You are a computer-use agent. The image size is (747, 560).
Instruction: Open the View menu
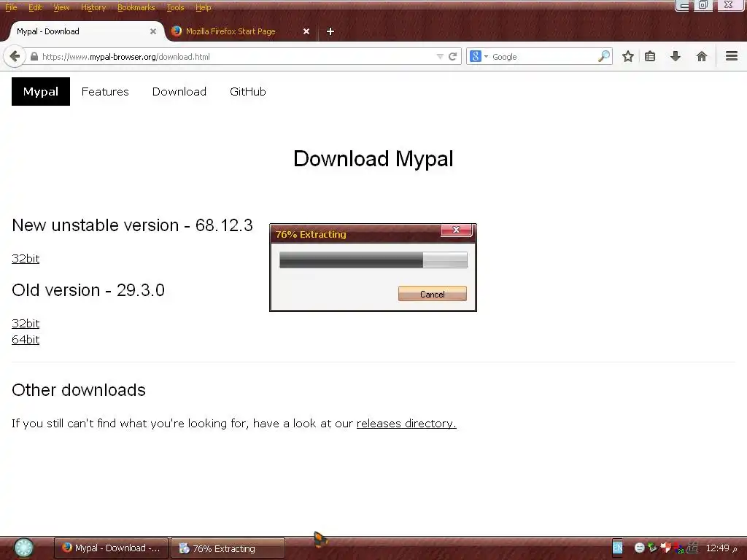tap(61, 7)
